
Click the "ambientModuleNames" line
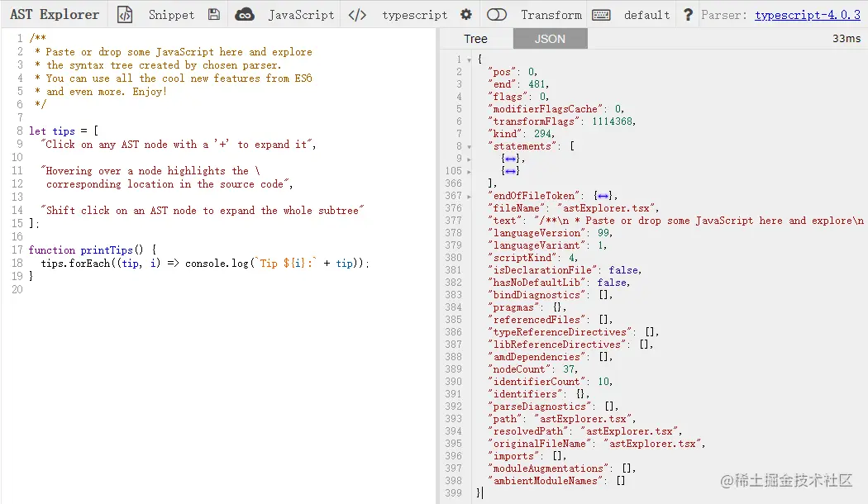tap(556, 481)
